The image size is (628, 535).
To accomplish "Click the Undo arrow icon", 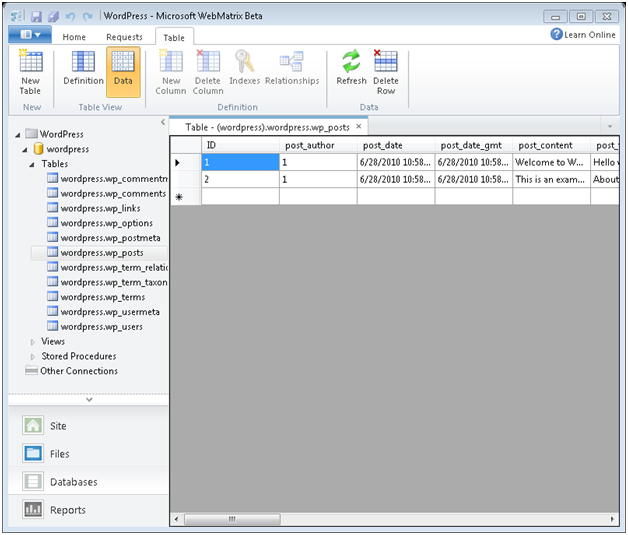I will [x=70, y=16].
